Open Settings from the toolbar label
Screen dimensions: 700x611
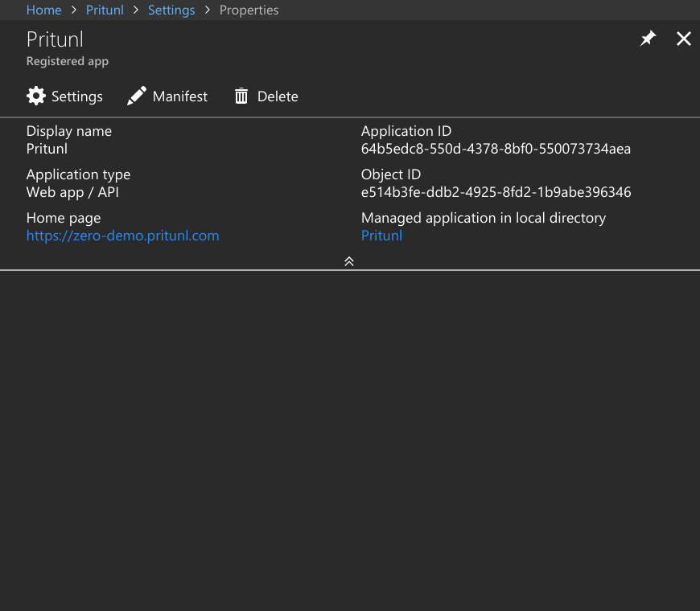point(76,96)
